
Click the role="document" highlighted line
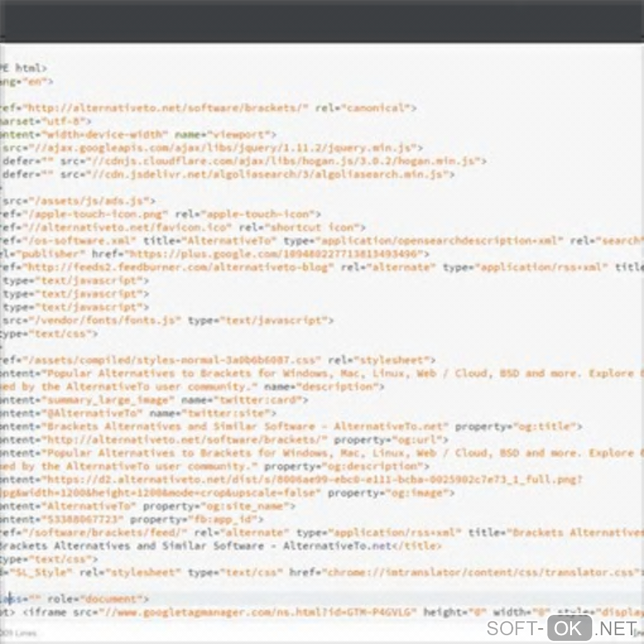[322, 599]
